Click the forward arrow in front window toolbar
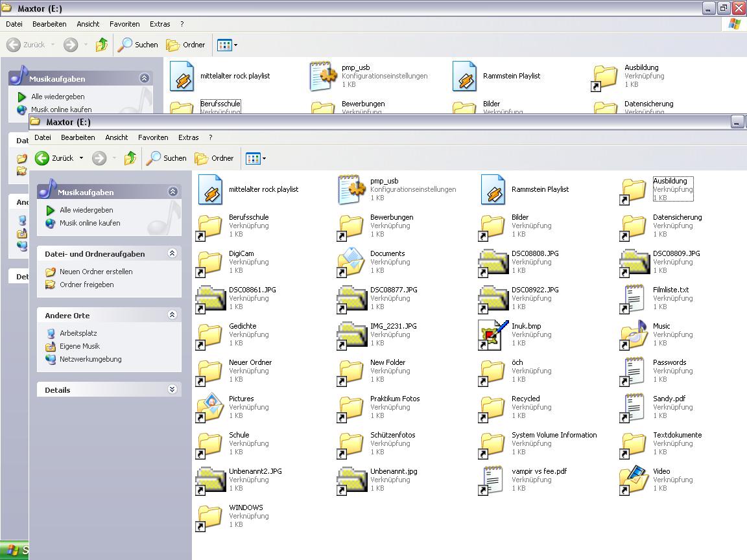This screenshot has height=560, width=747. (x=99, y=158)
